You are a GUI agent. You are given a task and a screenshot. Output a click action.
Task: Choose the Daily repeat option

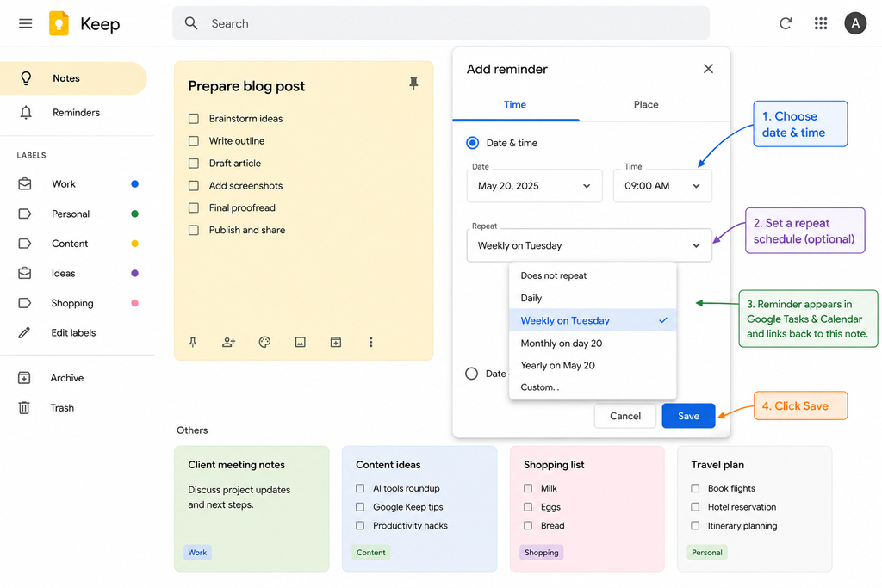click(x=593, y=298)
